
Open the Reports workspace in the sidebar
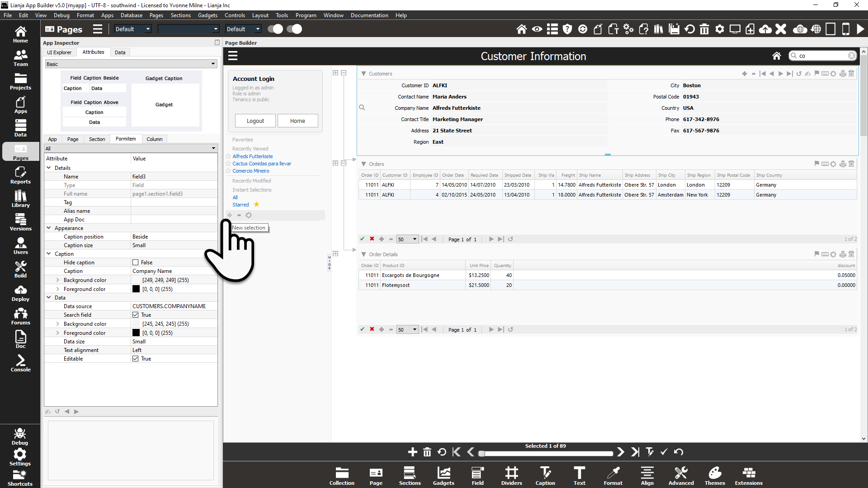pyautogui.click(x=20, y=175)
